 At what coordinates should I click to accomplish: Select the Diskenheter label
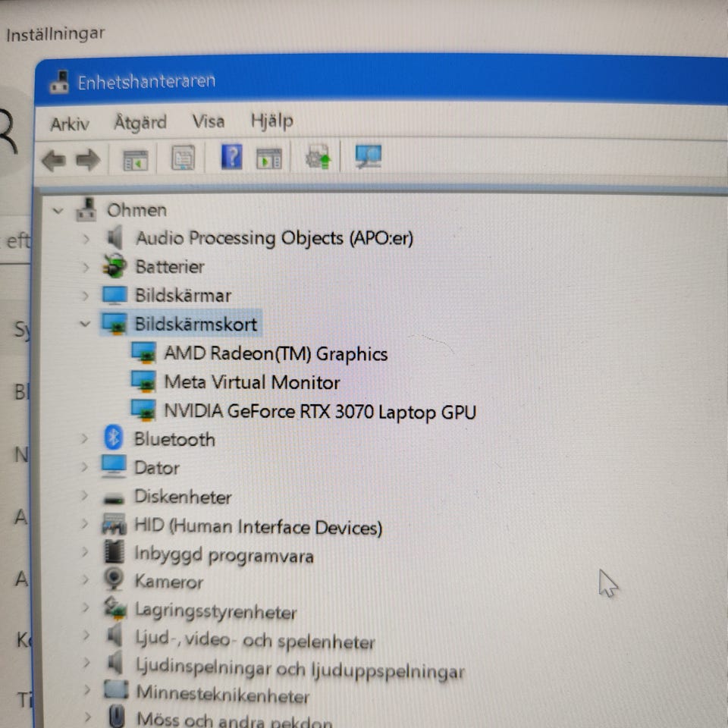pyautogui.click(x=183, y=497)
